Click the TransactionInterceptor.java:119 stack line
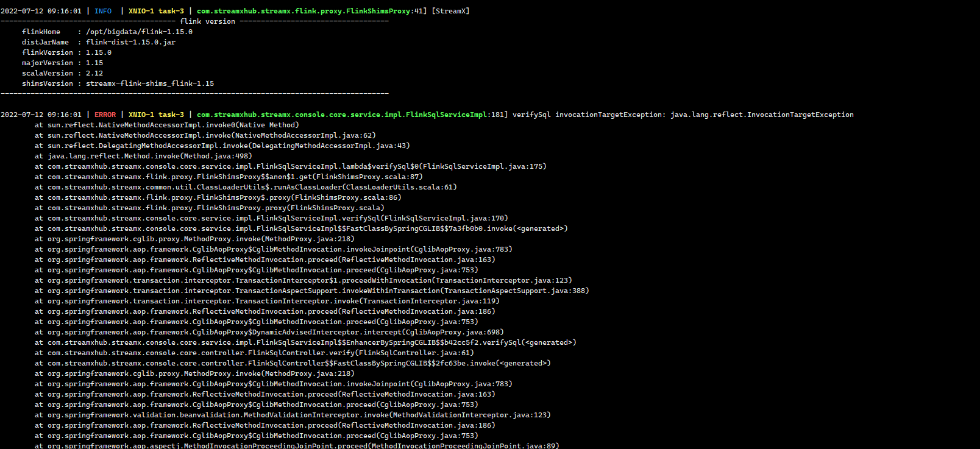 [267, 301]
